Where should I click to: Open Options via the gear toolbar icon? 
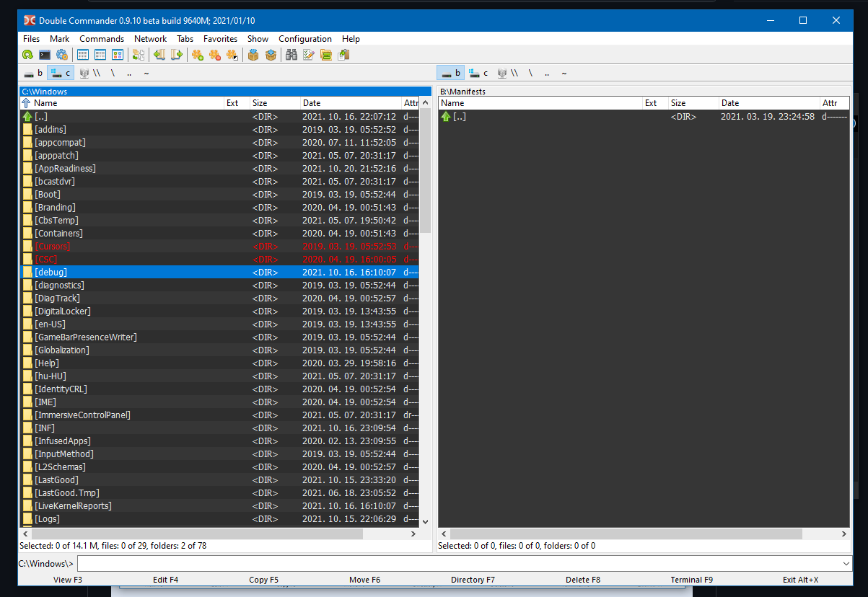tap(62, 55)
